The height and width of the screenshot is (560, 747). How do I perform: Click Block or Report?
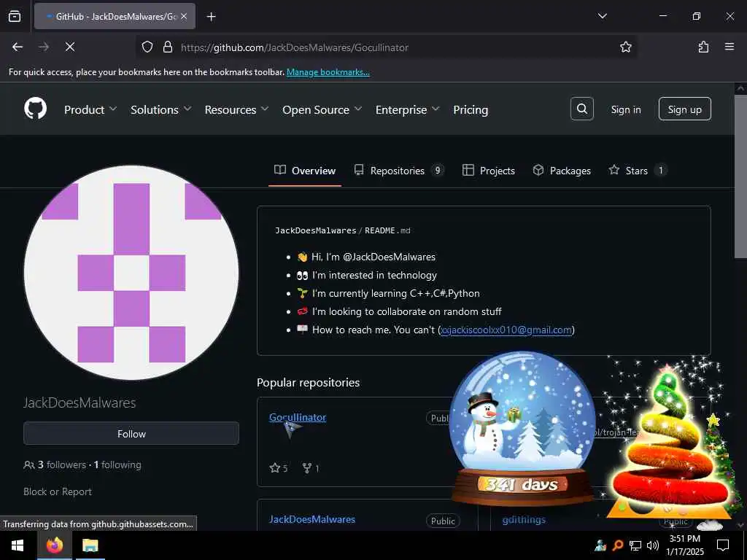[x=57, y=491]
